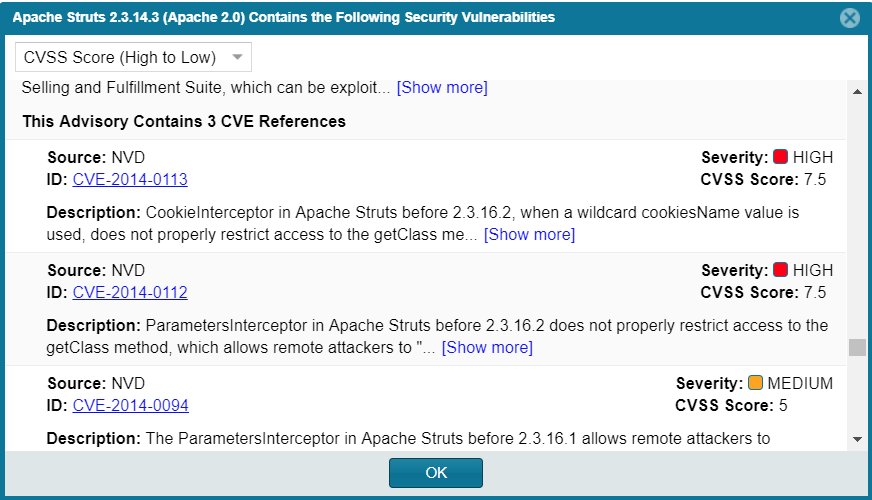Click the MEDIUM severity label text
This screenshot has width=872, height=500.
click(x=800, y=383)
